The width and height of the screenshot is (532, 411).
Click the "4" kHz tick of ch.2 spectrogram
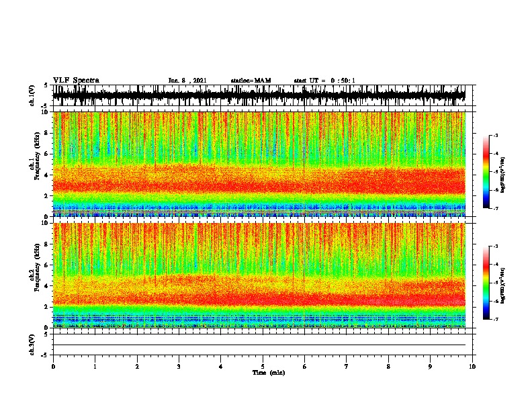pyautogui.click(x=47, y=286)
